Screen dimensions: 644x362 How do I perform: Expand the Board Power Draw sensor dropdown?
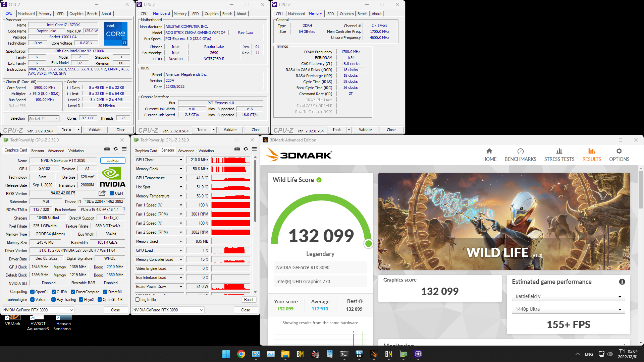click(181, 287)
